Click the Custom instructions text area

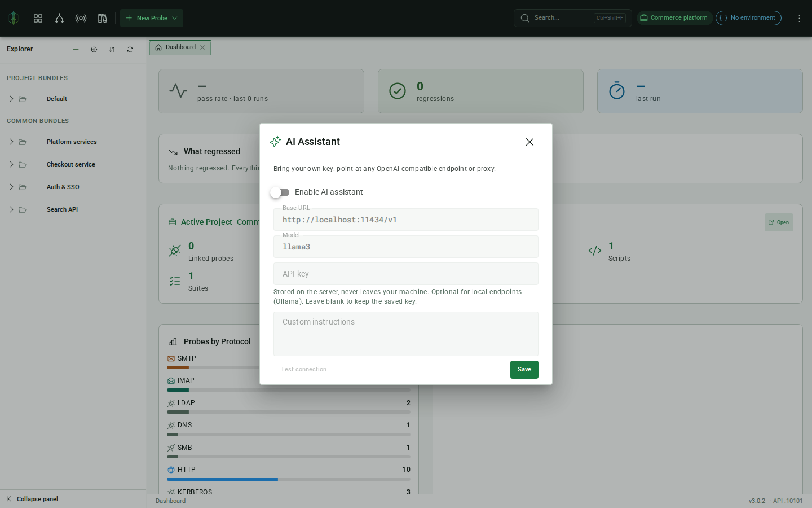(406, 334)
